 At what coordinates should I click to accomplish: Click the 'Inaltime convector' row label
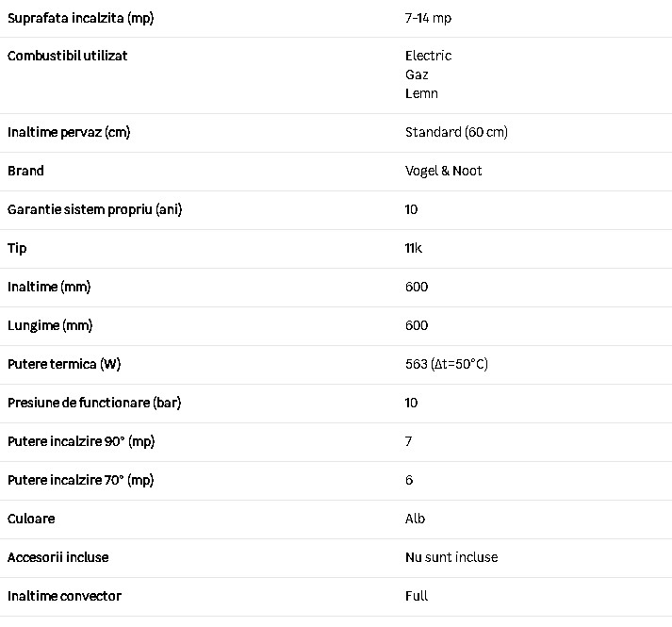[x=64, y=596]
